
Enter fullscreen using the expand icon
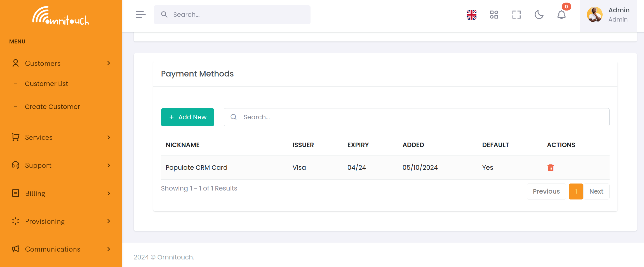[516, 15]
